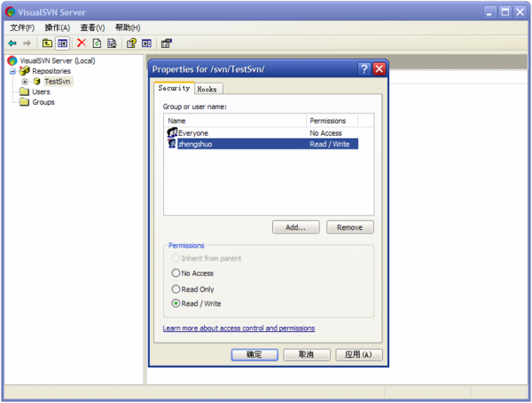Viewport: 532px width, 403px height.
Task: Toggle the Show/Hide Action Pane icon
Action: [x=146, y=43]
